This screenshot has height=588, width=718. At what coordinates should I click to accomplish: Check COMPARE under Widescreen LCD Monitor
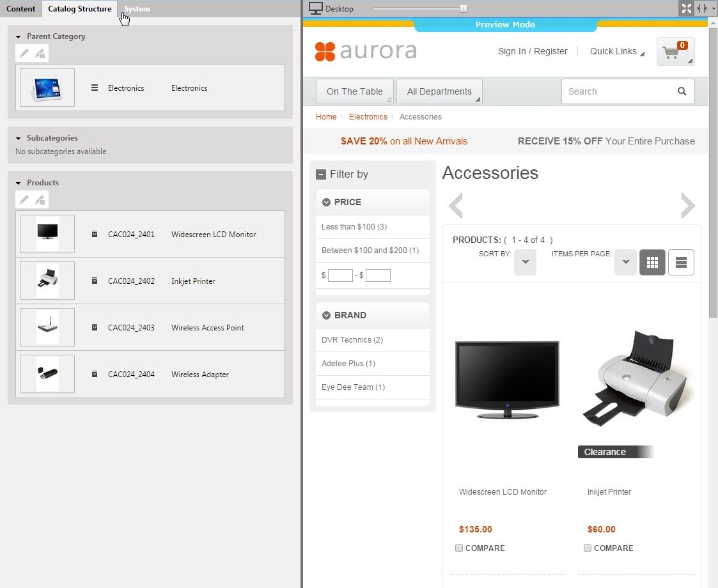[x=459, y=548]
